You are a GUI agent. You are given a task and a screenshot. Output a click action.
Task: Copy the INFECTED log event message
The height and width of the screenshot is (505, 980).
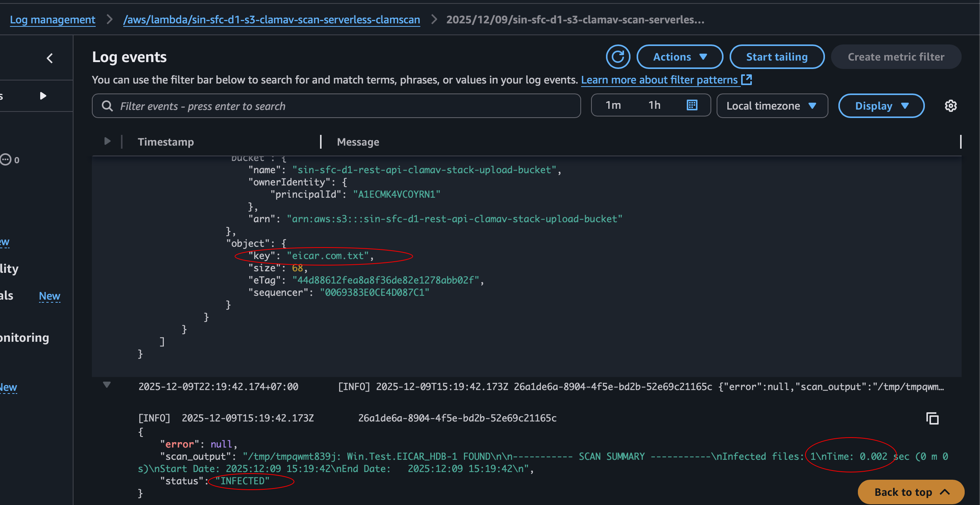[932, 418]
